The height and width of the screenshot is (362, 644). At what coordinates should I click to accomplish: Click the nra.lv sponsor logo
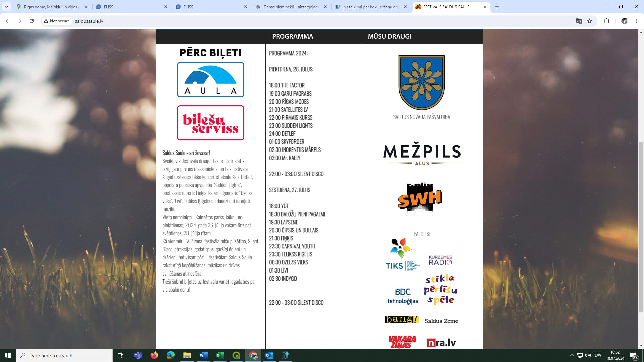point(441,343)
